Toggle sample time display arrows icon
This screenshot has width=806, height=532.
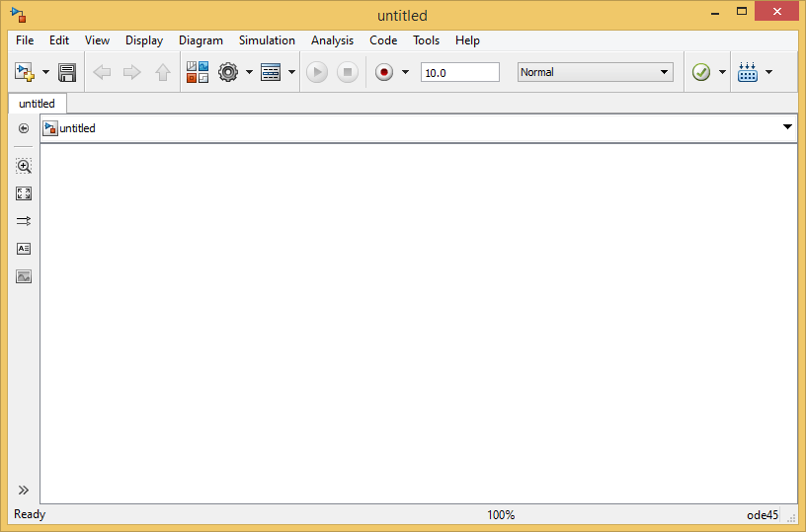[24, 221]
